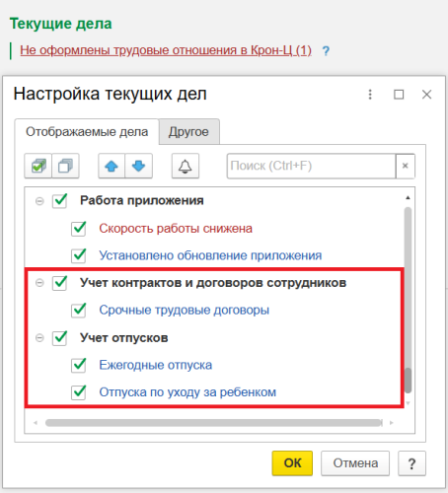Click the Отмена button
The height and width of the screenshot is (493, 448).
pyautogui.click(x=355, y=463)
